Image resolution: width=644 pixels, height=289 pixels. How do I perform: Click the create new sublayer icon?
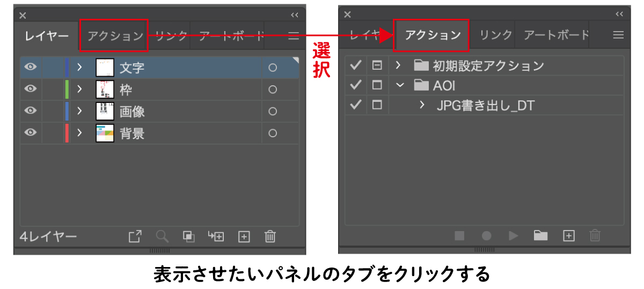[x=216, y=236]
